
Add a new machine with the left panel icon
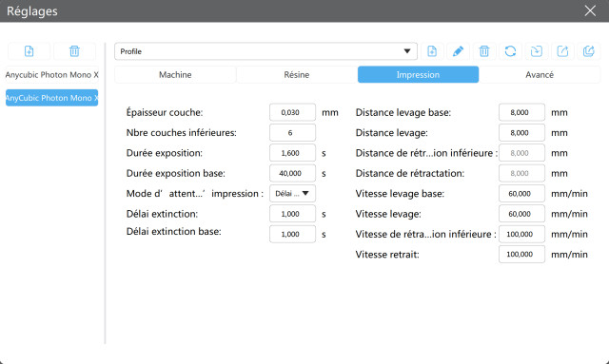(x=29, y=51)
